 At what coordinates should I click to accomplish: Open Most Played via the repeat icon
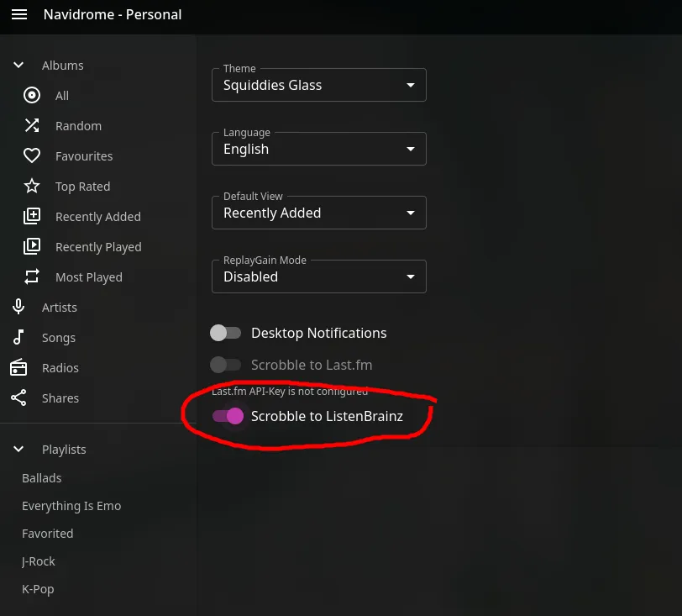(31, 276)
